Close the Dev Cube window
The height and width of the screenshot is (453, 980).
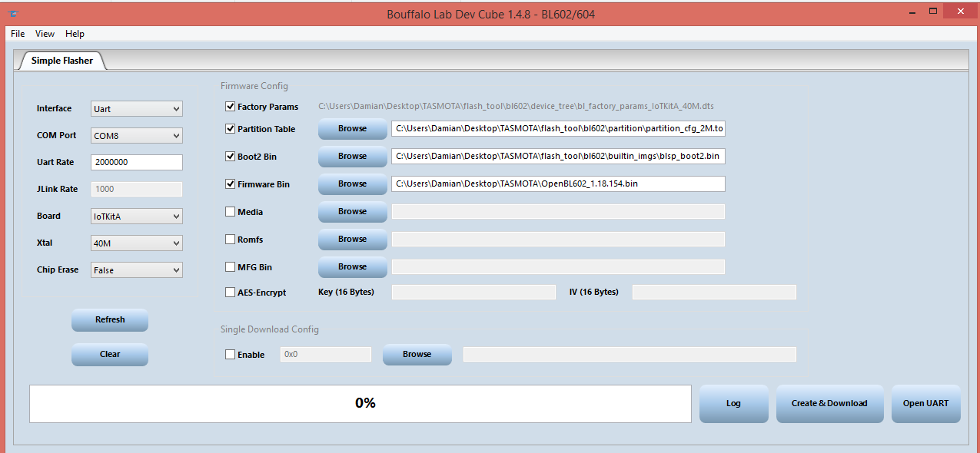pyautogui.click(x=959, y=11)
